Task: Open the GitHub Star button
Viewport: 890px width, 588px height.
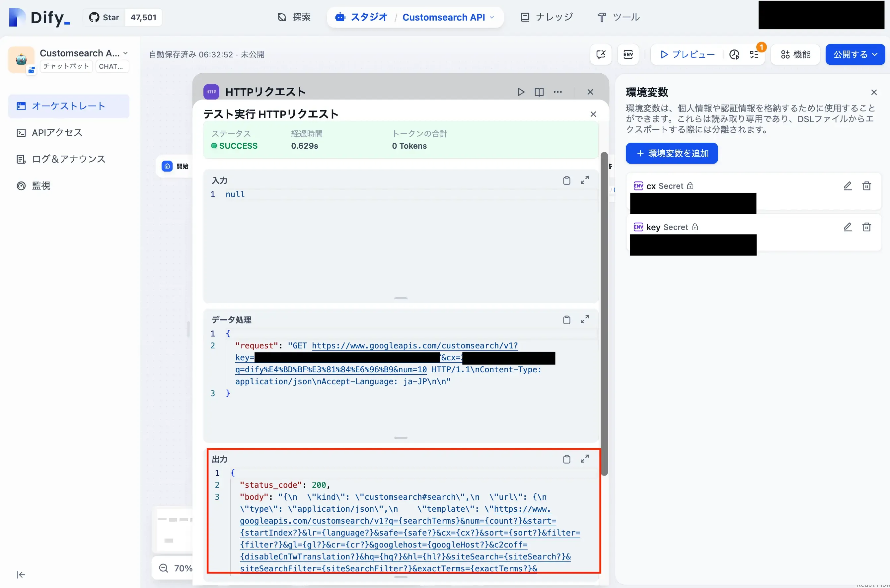Action: point(104,17)
